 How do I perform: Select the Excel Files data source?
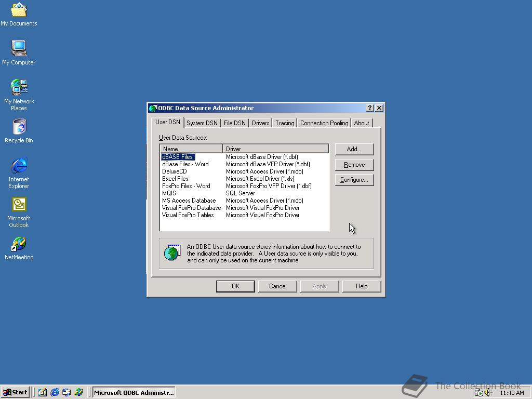pos(175,179)
